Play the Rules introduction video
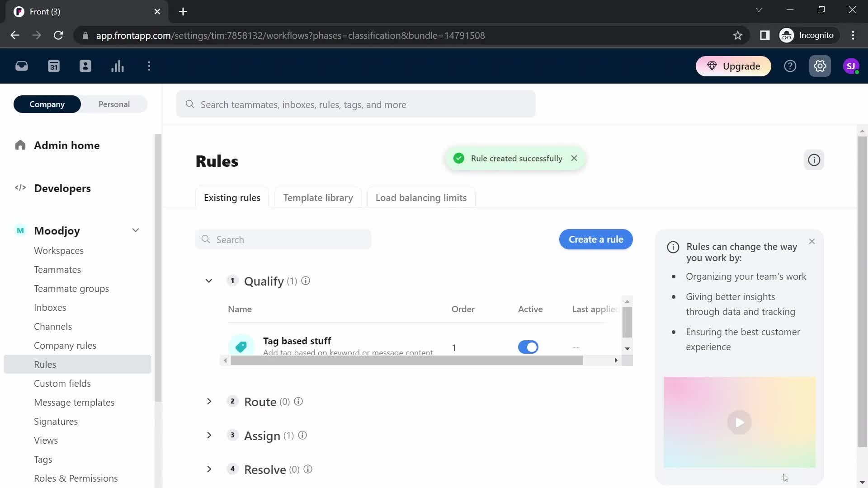This screenshot has height=488, width=868. coord(740,422)
